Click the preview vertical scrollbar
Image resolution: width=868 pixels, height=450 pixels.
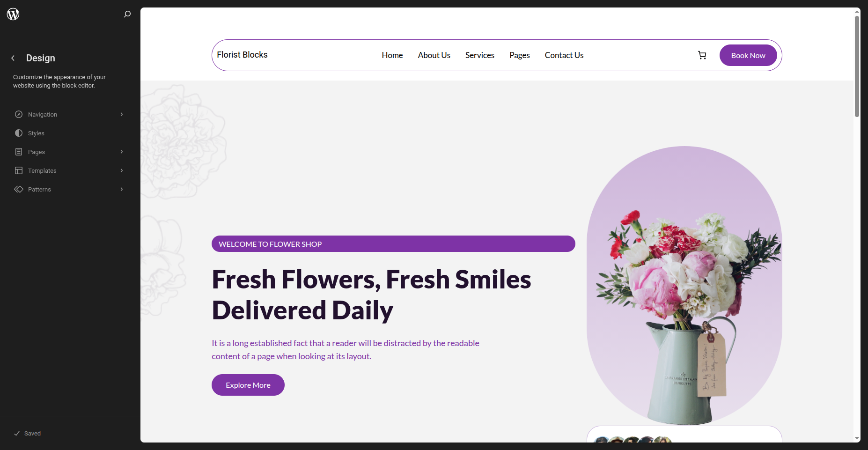(857, 66)
